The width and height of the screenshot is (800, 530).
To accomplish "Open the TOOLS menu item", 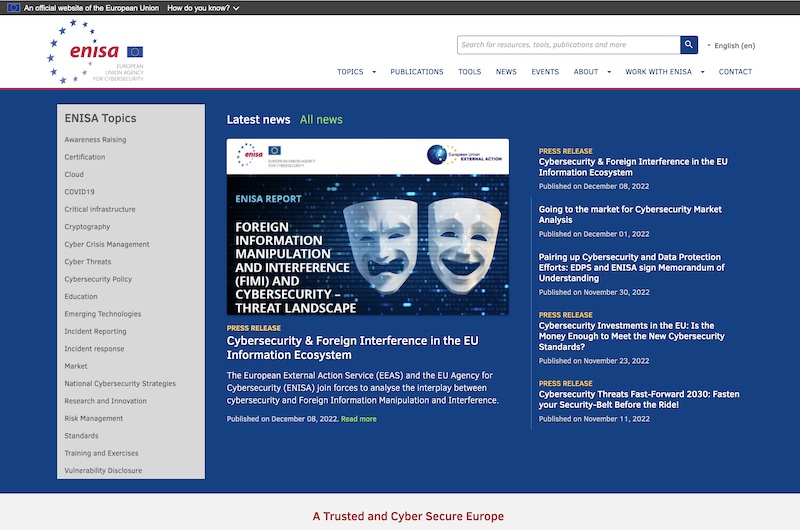I will (x=469, y=72).
